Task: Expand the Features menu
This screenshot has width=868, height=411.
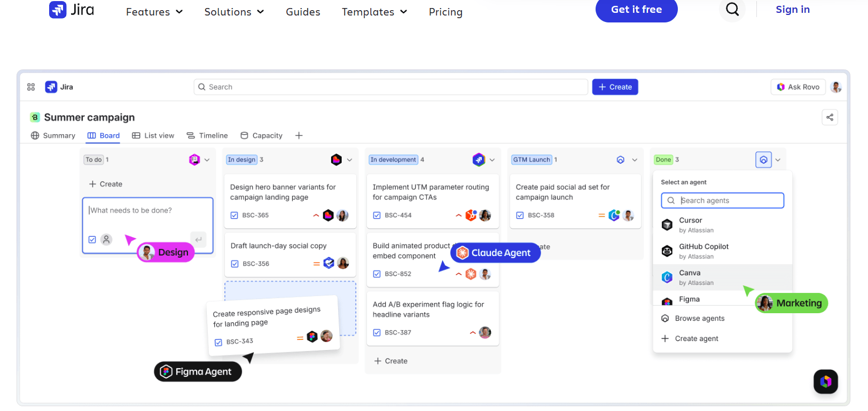Action: click(154, 12)
